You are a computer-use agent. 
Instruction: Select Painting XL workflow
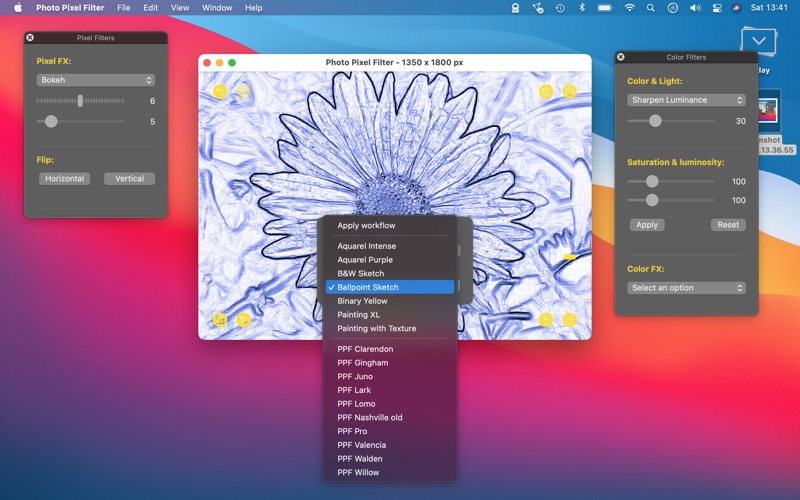click(x=390, y=315)
